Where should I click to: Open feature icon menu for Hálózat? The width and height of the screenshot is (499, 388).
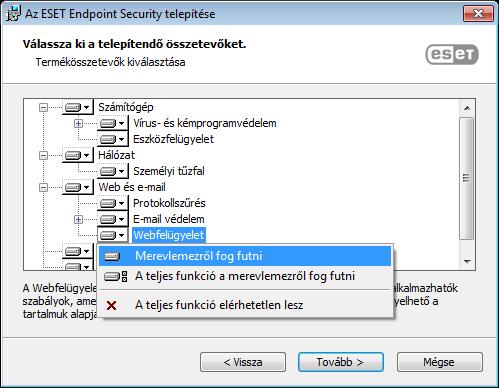pos(77,155)
